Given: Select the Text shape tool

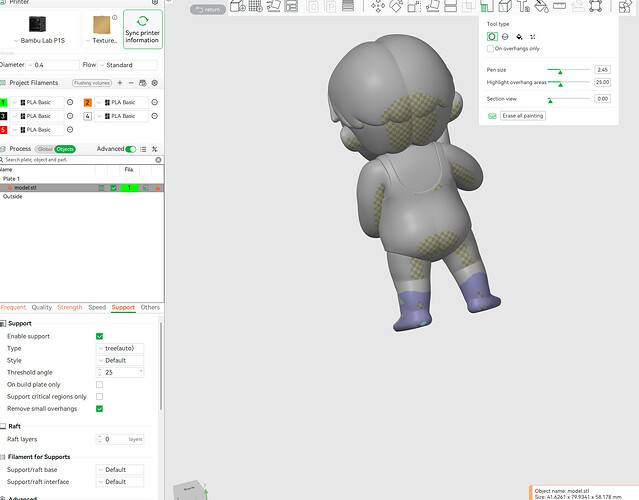Looking at the screenshot, I should (523, 6).
